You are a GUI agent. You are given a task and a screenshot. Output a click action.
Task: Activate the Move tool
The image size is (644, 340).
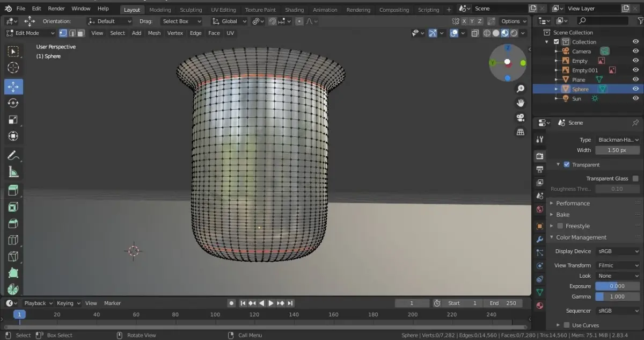(13, 86)
